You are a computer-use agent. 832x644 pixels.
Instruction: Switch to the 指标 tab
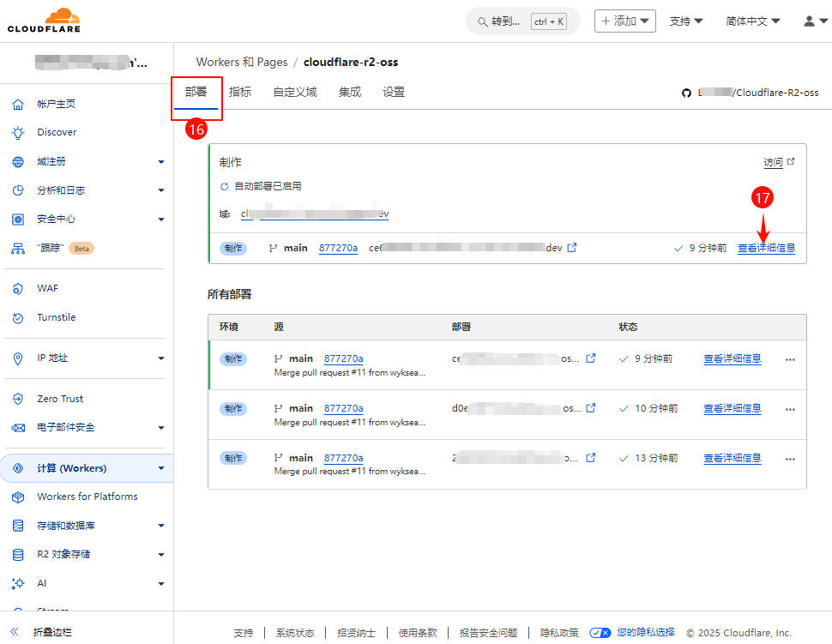coord(240,93)
